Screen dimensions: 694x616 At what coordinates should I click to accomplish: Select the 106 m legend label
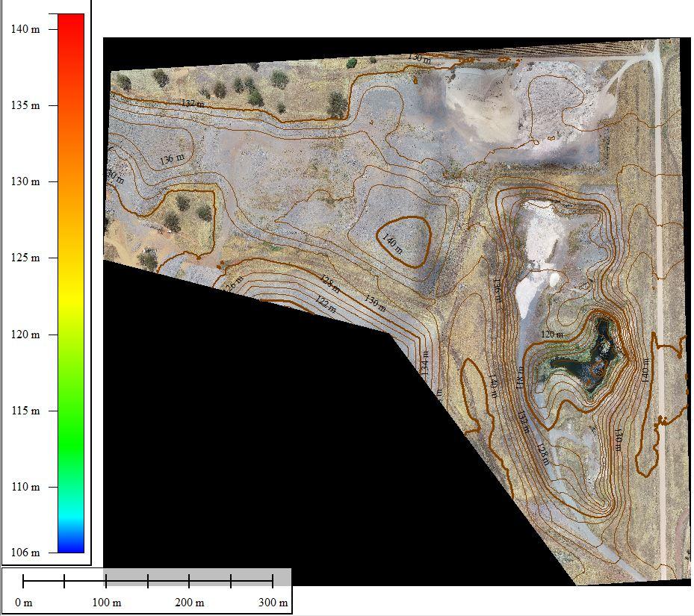[x=25, y=553]
